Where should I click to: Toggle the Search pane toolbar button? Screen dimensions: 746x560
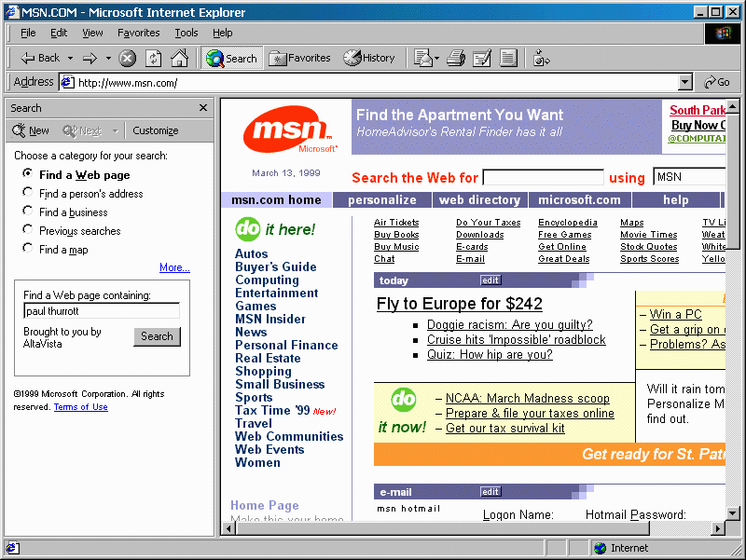231,58
